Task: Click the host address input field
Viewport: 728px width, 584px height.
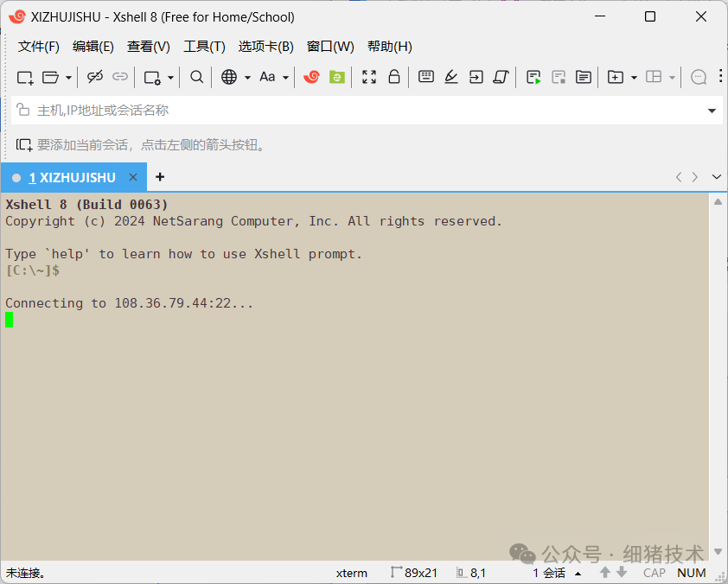Action: 259,111
